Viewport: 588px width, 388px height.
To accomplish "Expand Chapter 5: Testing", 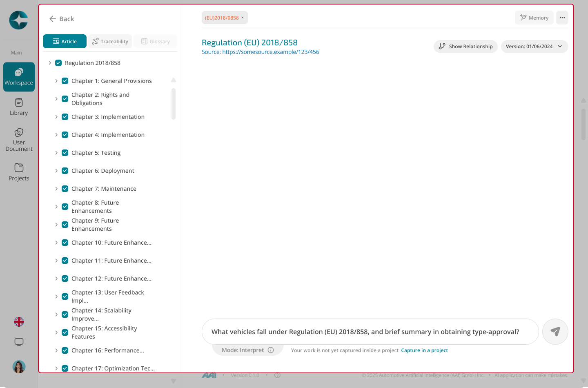I will click(56, 153).
